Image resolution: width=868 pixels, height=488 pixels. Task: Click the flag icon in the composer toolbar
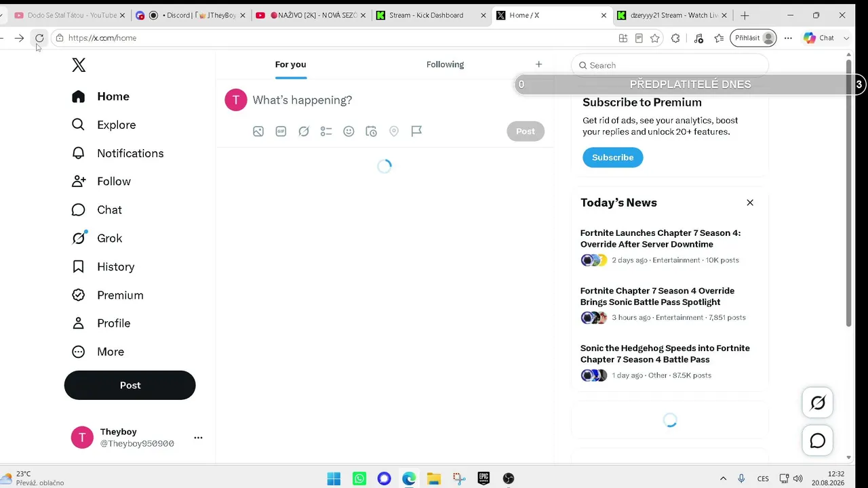tap(416, 131)
